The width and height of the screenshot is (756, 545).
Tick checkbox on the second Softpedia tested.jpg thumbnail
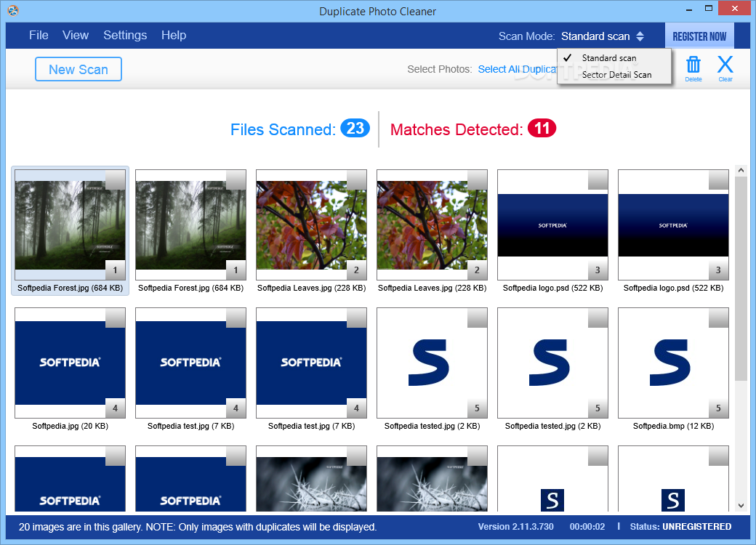click(x=598, y=318)
